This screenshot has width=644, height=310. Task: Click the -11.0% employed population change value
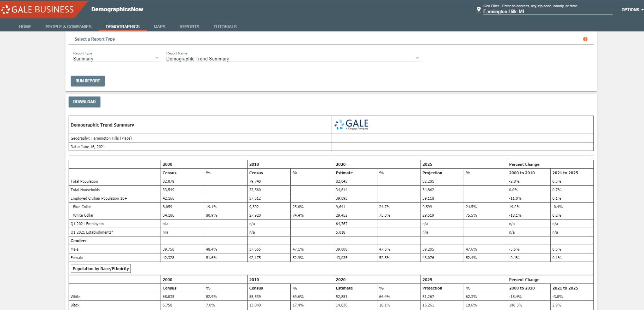(x=515, y=198)
